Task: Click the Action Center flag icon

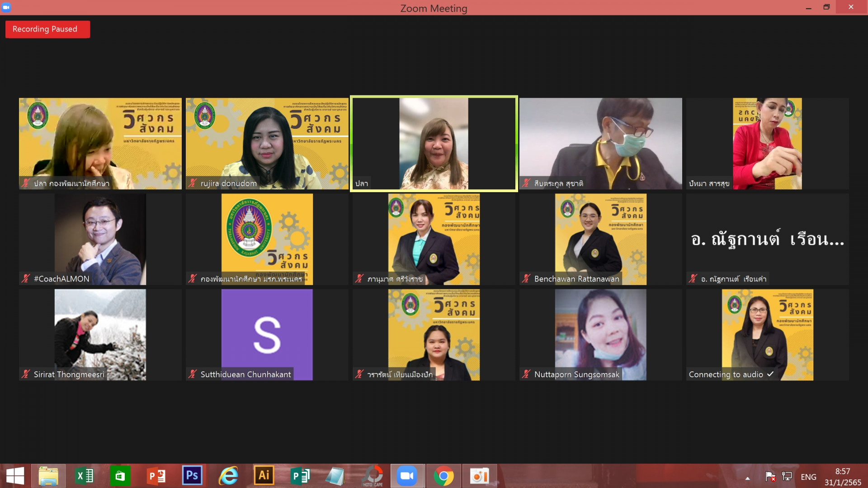Action: [x=770, y=477]
